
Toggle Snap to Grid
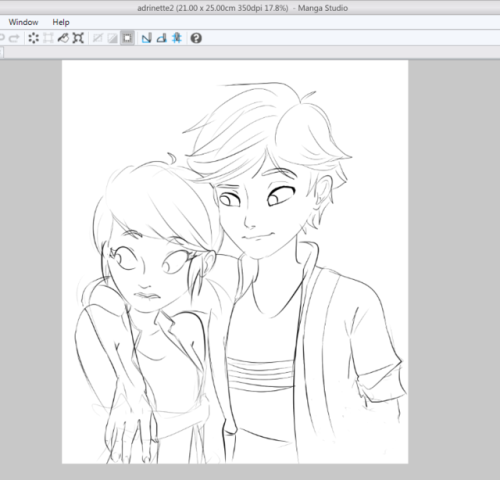pos(177,38)
